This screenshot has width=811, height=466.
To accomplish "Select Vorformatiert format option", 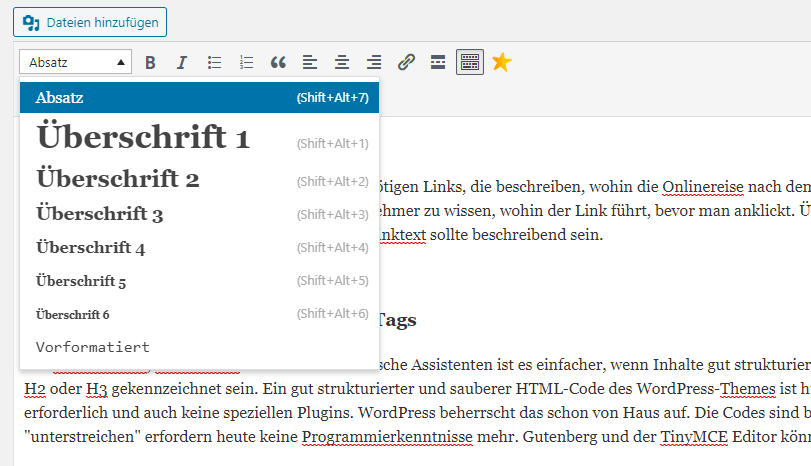I will pos(200,347).
